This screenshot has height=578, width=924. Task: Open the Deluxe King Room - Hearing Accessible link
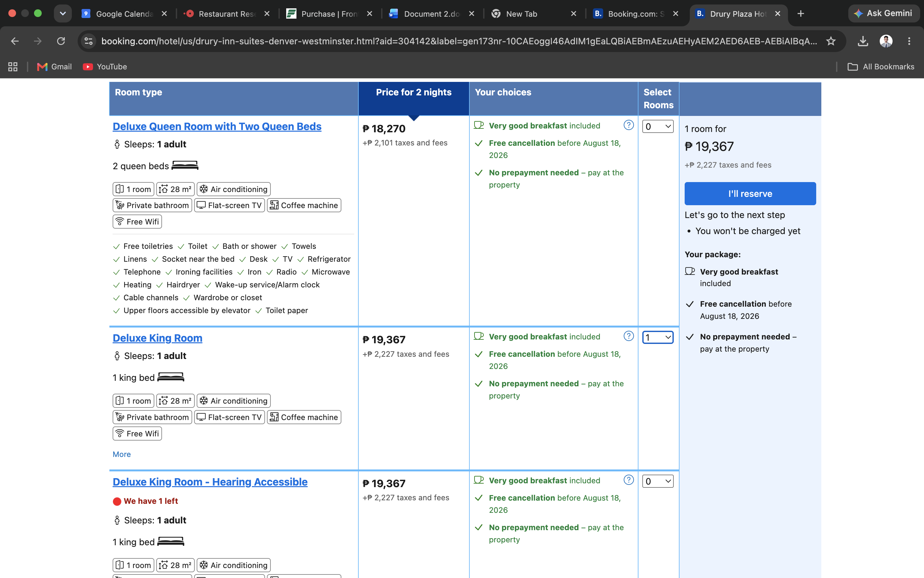click(210, 482)
